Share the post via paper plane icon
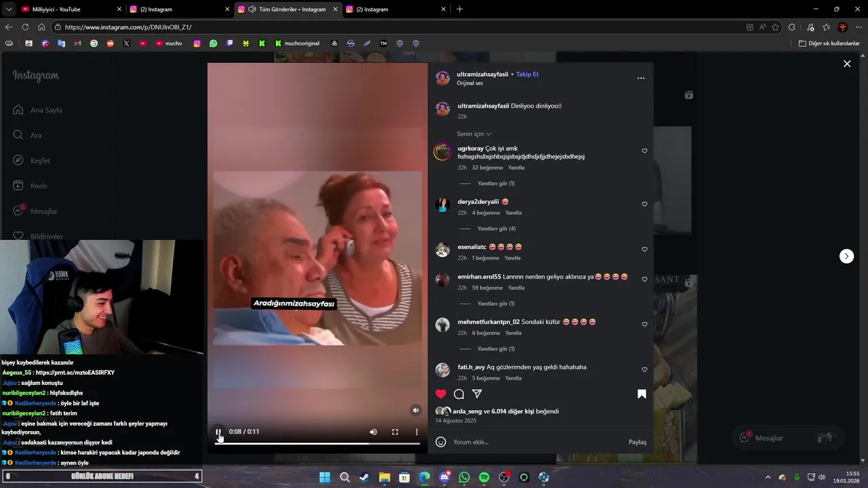This screenshot has height=488, width=868. [x=477, y=394]
